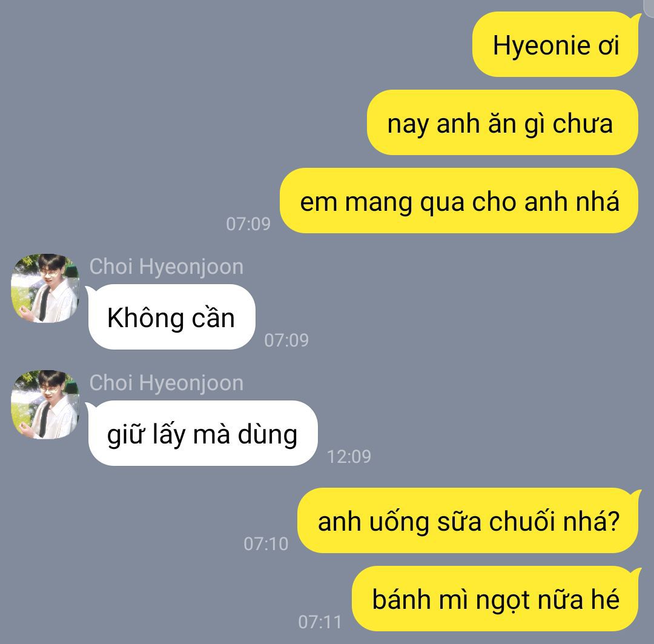The image size is (654, 644).
Task: Select the 'anh uống sữa chuối nhá?' message
Action: (x=468, y=521)
